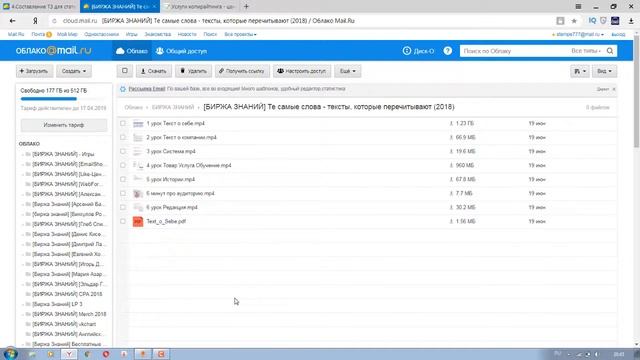Open file 4 урок Товар Услуга Обучение.mp4
Image resolution: width=640 pixels, height=360 pixels.
click(189, 165)
